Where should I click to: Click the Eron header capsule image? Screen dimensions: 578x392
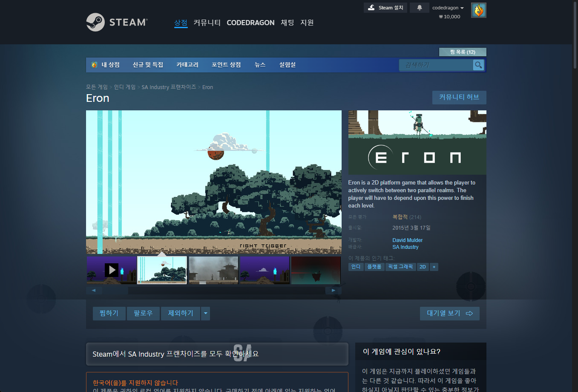coord(417,143)
